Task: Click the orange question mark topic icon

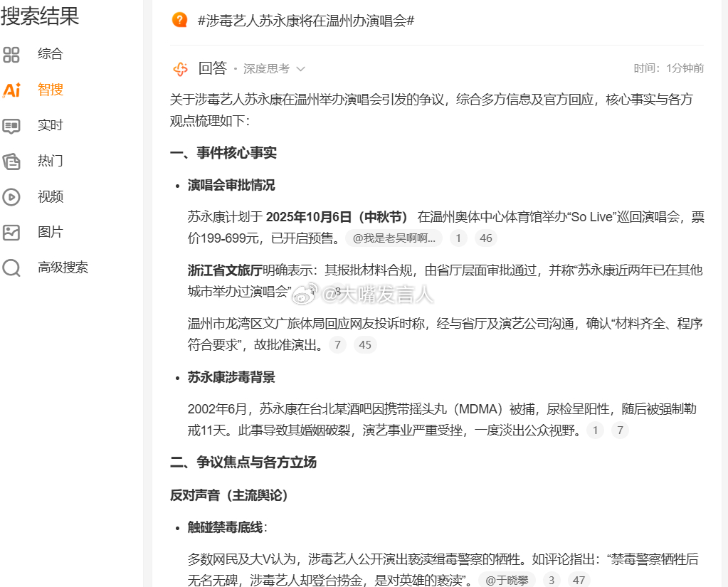Action: [x=179, y=20]
